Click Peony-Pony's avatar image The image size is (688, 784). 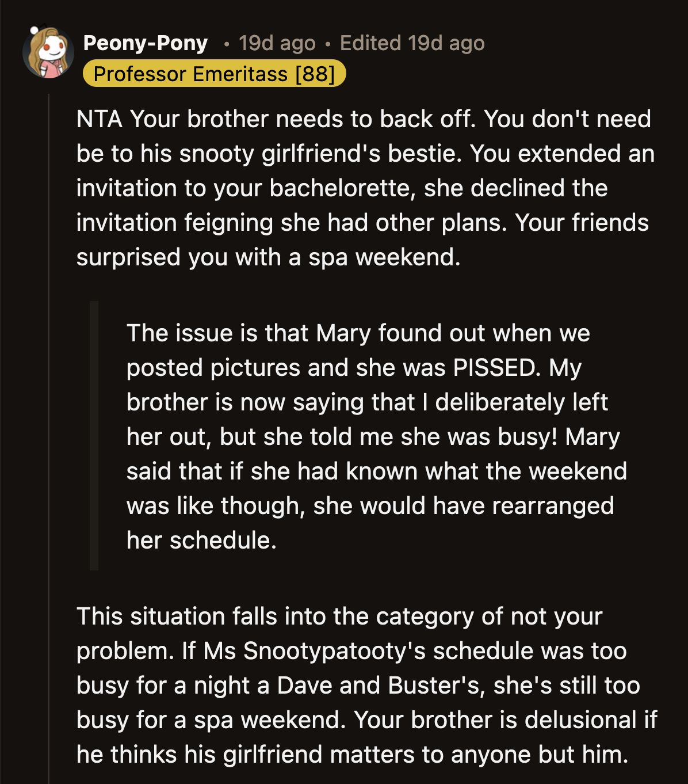tap(49, 52)
